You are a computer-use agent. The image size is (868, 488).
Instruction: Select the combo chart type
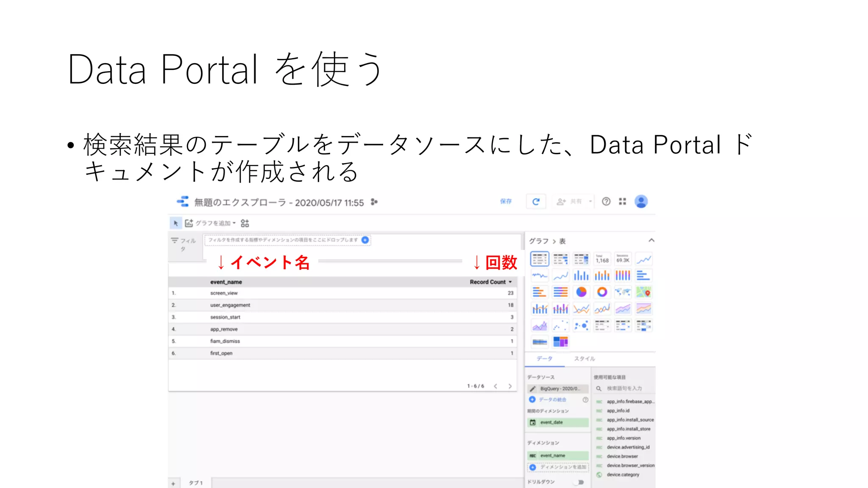pos(540,309)
